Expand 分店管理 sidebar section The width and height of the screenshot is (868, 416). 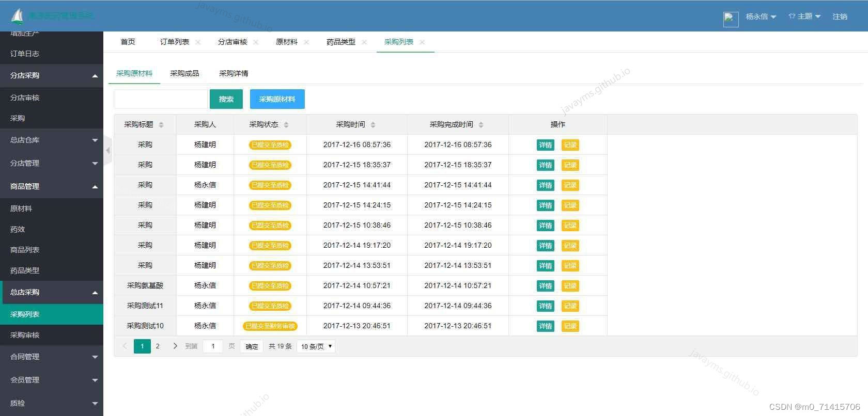[x=52, y=163]
